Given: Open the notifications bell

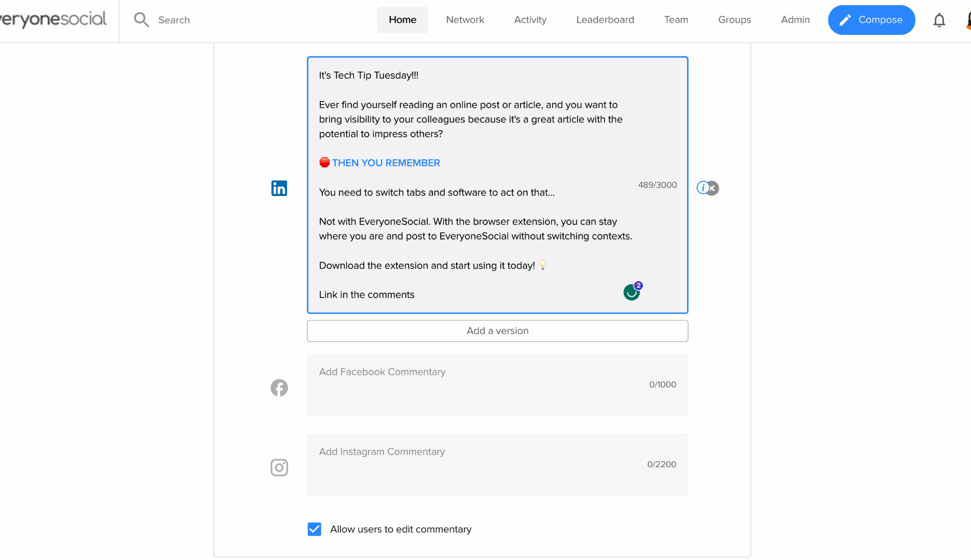Looking at the screenshot, I should pyautogui.click(x=939, y=20).
